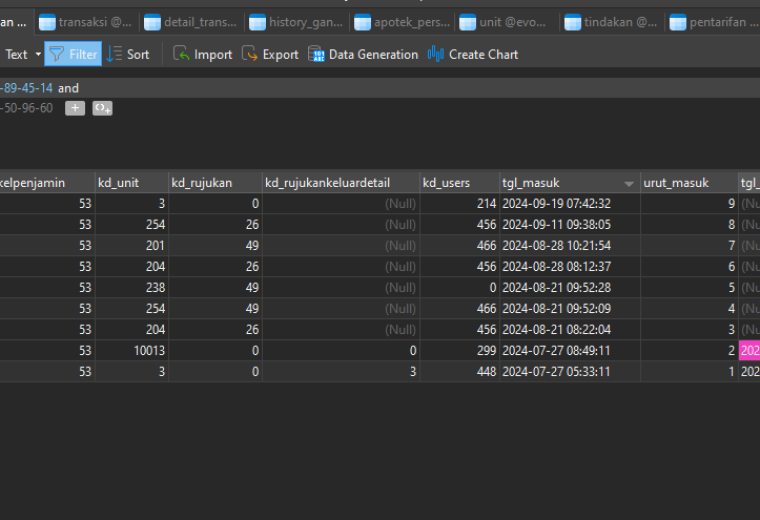Expand the Text dropdown arrow
The image size is (760, 520).
pyautogui.click(x=38, y=54)
